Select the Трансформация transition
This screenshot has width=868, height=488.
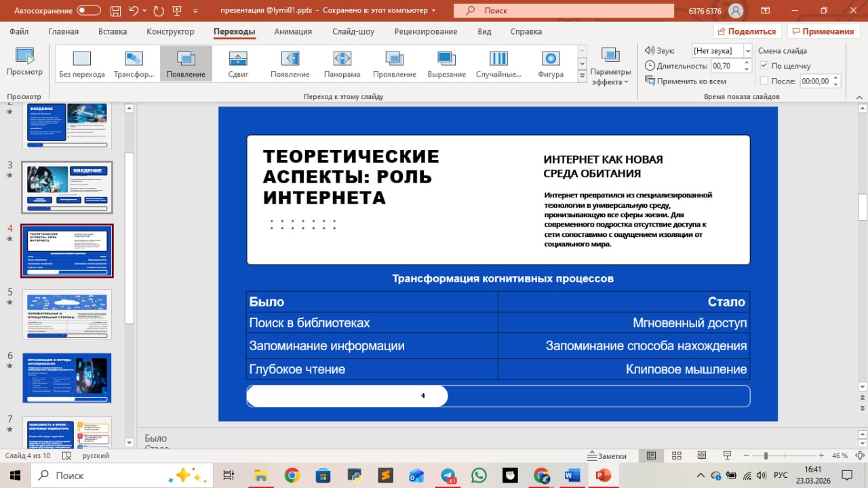pos(134,64)
